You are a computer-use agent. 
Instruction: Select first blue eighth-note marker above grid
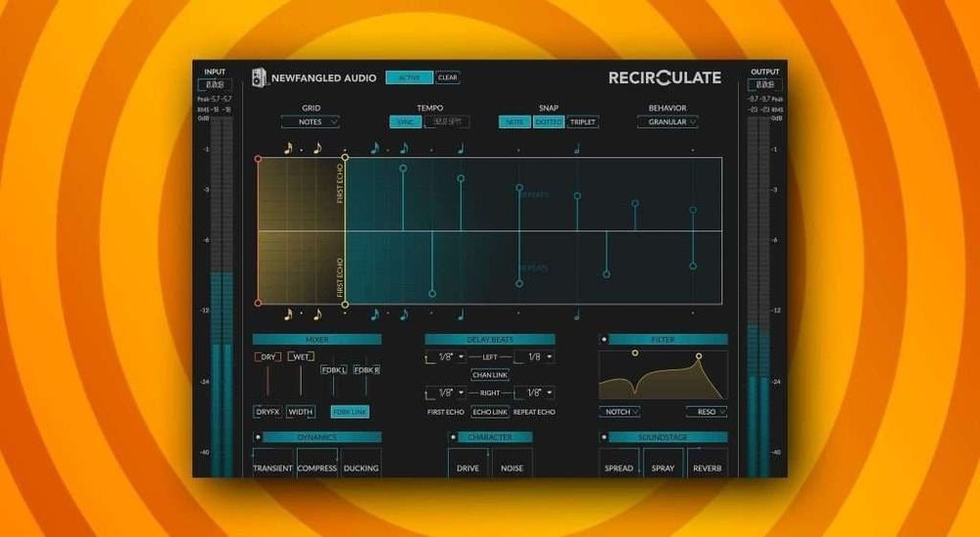click(374, 148)
